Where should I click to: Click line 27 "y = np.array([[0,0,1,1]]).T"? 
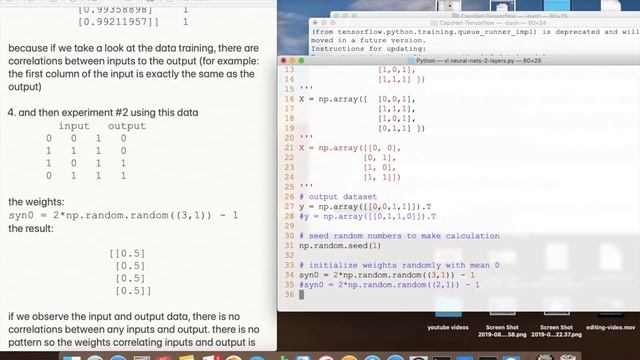[365, 207]
